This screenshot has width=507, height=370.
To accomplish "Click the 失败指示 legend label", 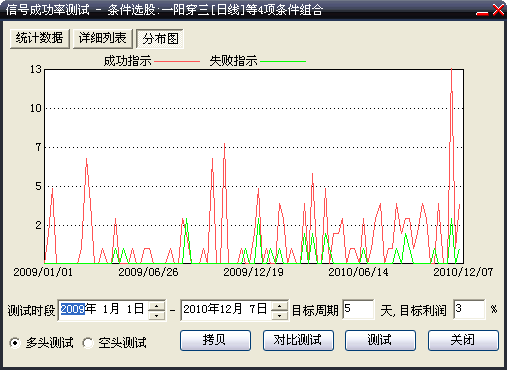I will tap(233, 61).
